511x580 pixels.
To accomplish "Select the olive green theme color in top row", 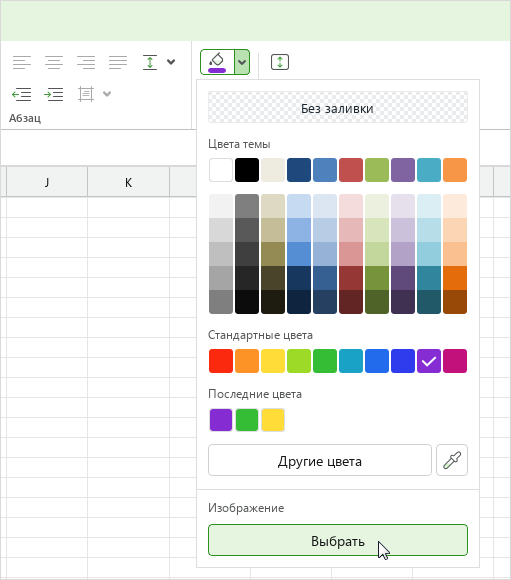I will [x=377, y=170].
